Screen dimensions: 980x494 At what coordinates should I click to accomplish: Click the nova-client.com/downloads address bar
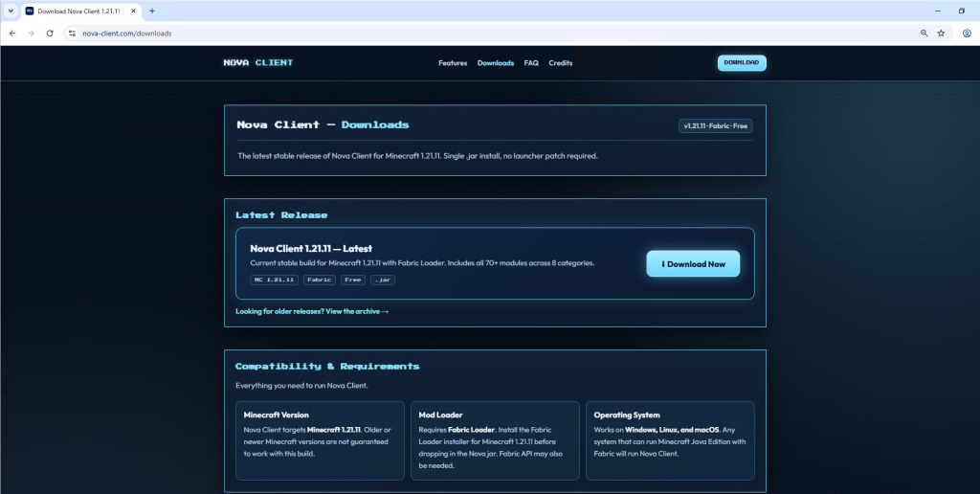click(x=494, y=34)
